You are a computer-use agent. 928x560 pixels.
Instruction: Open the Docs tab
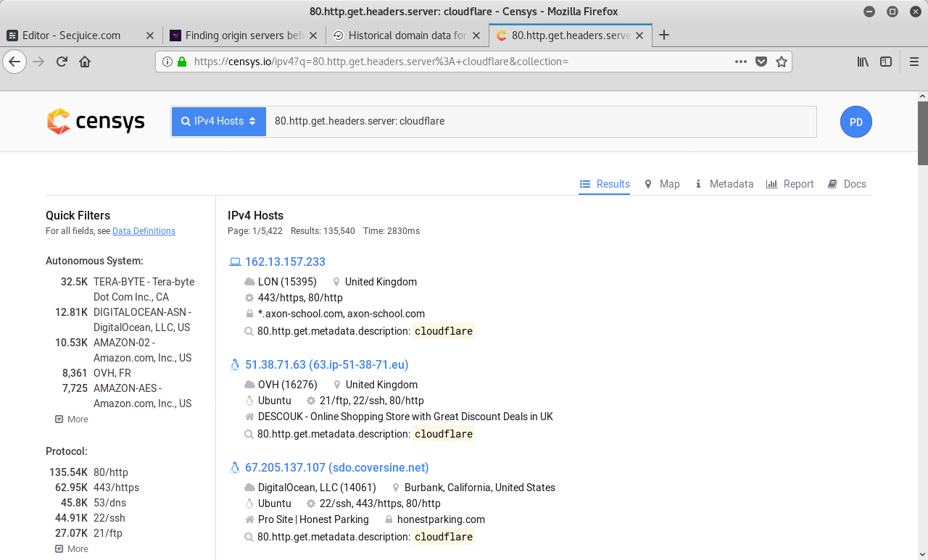847,184
